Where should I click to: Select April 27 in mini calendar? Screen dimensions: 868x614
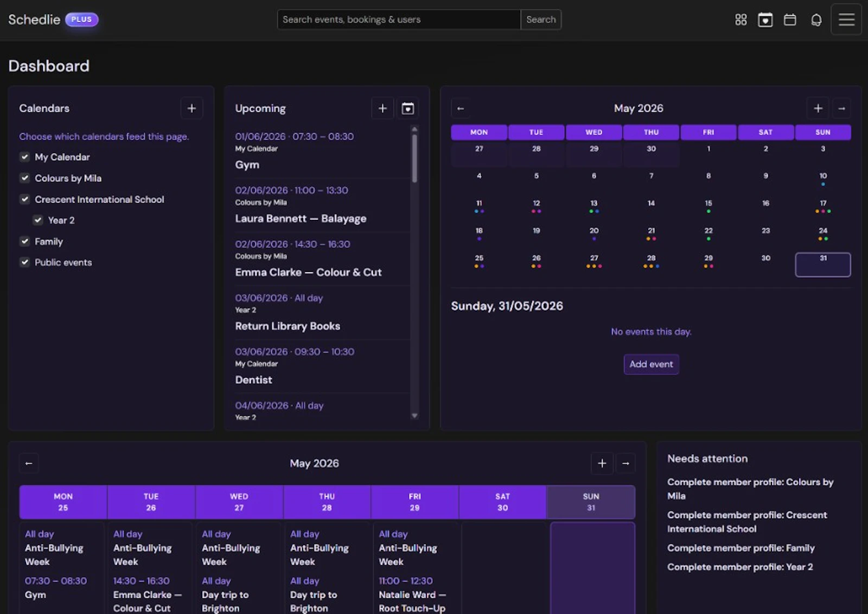coord(479,154)
